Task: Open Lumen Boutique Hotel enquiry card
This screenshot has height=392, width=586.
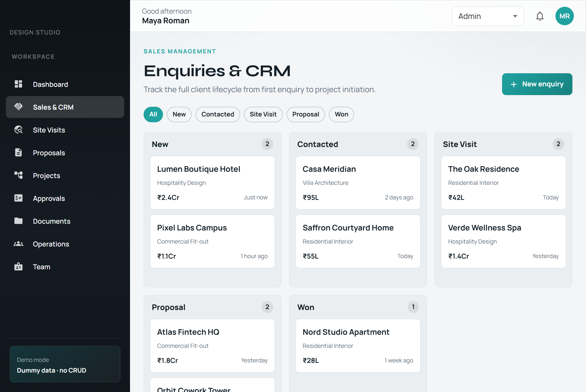Action: [x=212, y=183]
